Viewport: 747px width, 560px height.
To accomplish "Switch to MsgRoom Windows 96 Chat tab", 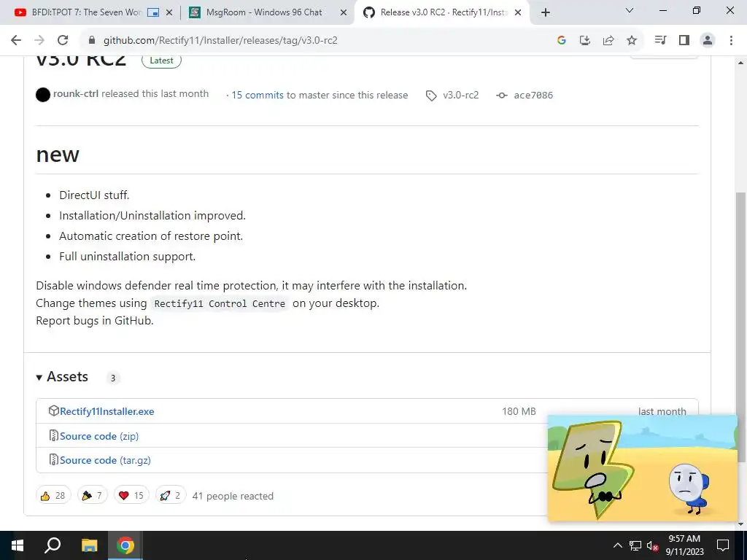I will pyautogui.click(x=264, y=12).
